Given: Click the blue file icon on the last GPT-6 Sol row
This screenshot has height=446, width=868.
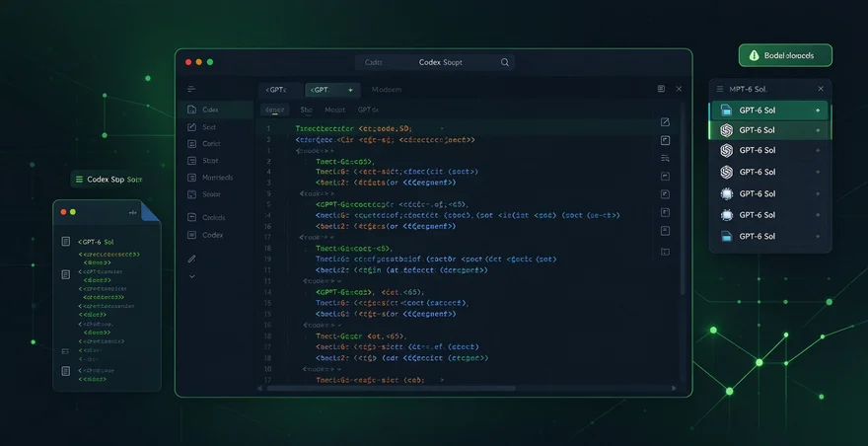Looking at the screenshot, I should tap(727, 237).
